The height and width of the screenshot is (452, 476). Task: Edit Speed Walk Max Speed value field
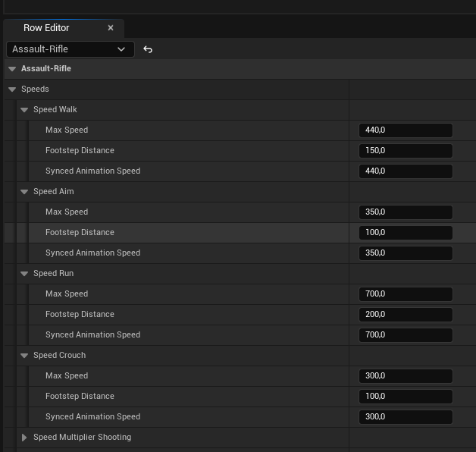tap(406, 130)
